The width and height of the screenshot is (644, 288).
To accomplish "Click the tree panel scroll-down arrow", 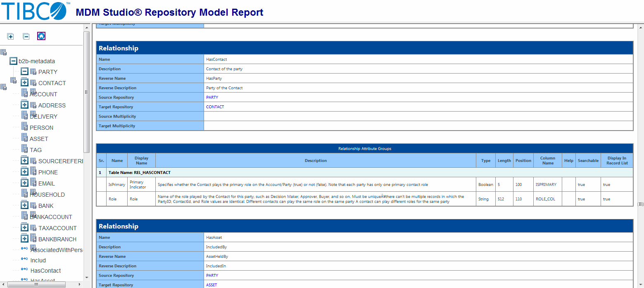I will click(x=87, y=277).
